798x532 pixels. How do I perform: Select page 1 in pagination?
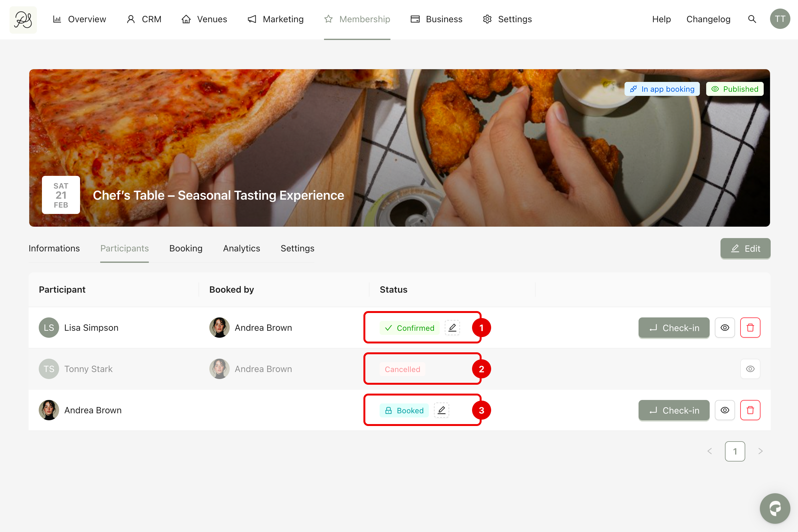click(x=735, y=451)
